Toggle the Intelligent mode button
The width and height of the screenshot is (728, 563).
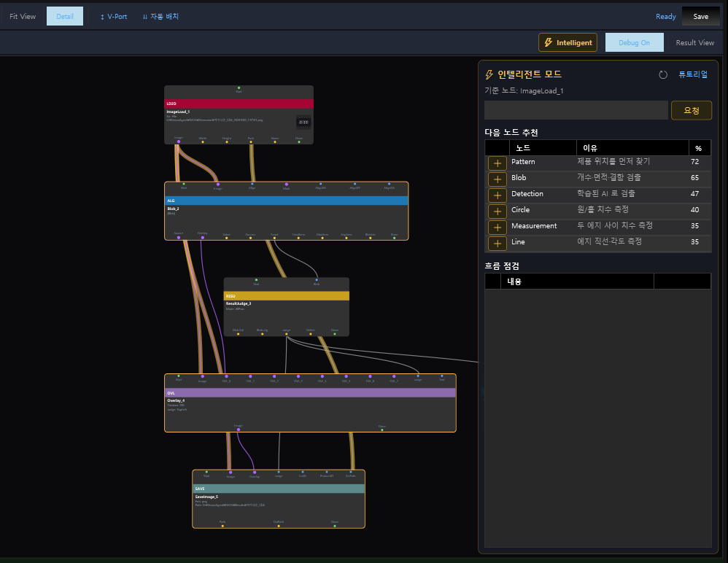568,42
